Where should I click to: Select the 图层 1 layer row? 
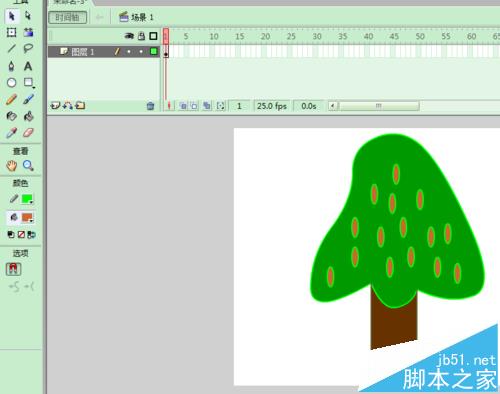104,52
